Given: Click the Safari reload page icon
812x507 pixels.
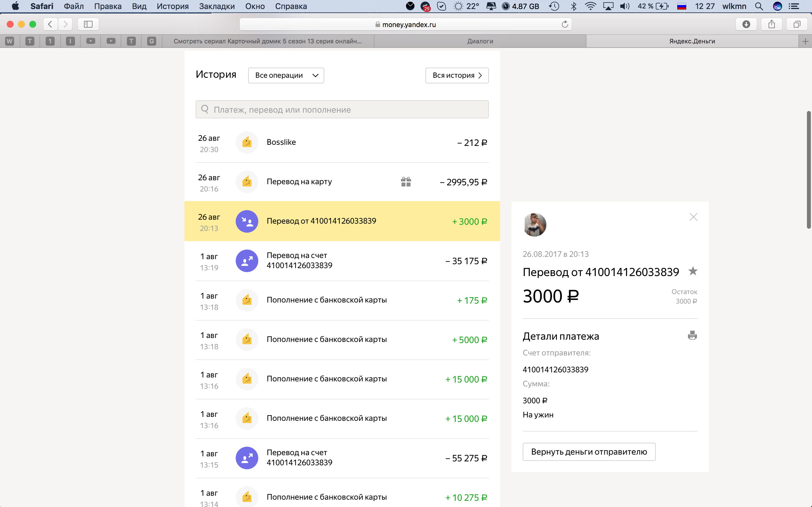Looking at the screenshot, I should click(565, 24).
